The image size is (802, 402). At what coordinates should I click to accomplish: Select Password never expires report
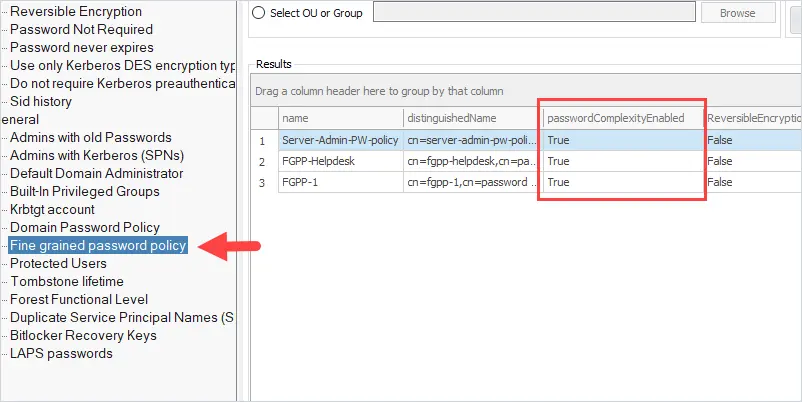pos(82,48)
